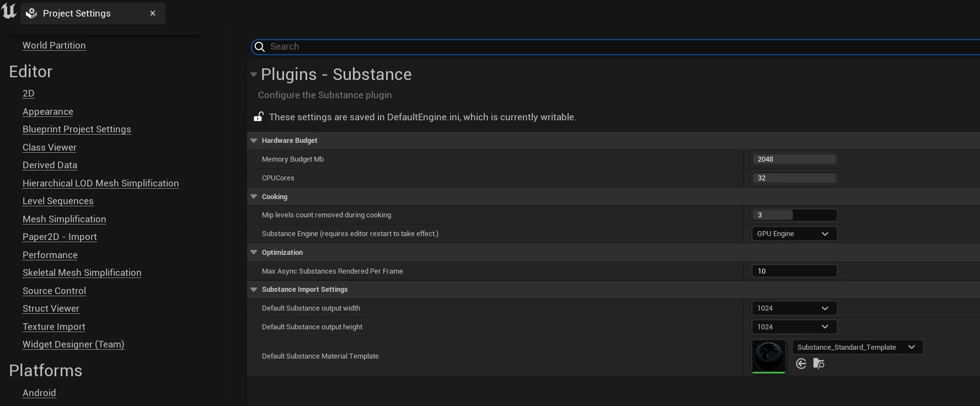The height and width of the screenshot is (406, 980).
Task: Open World Partition settings
Action: point(54,45)
